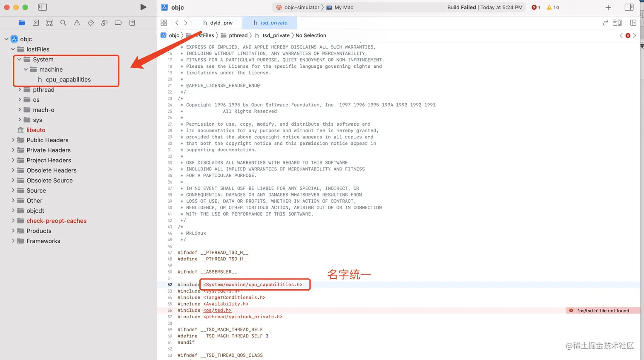Go forward in editor history
This screenshot has height=360, width=644.
[x=186, y=23]
